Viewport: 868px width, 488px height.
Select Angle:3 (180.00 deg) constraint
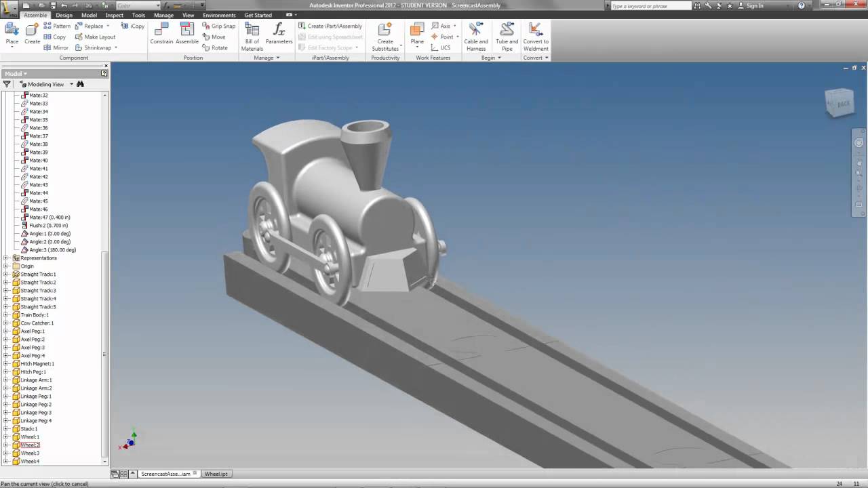(48, 249)
